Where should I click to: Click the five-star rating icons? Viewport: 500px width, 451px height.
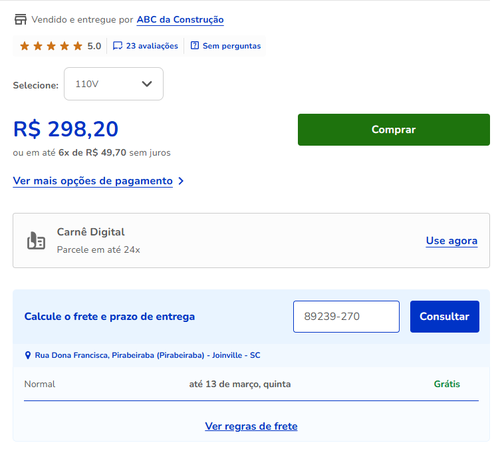point(51,46)
